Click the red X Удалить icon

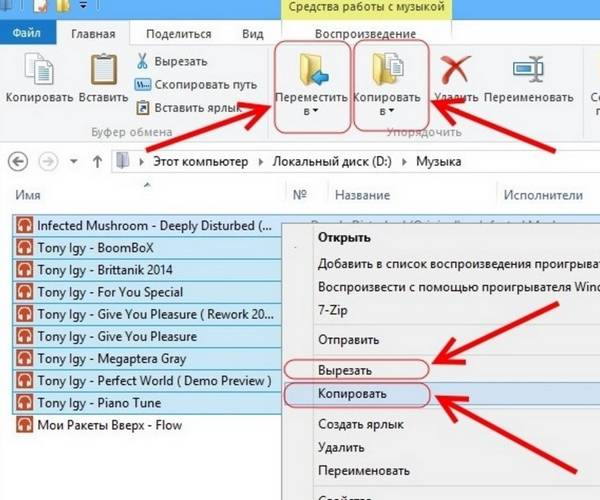pyautogui.click(x=455, y=69)
